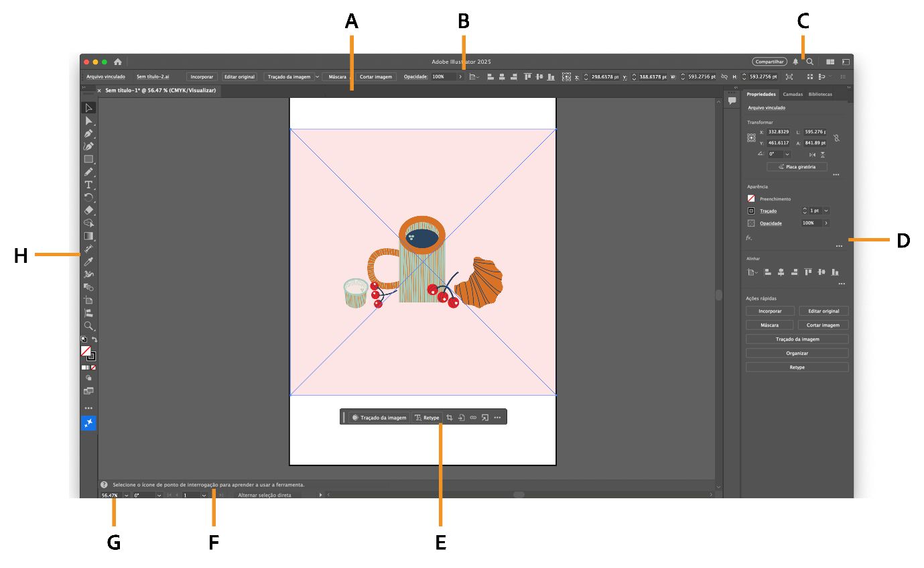Screen dimensions: 924x568
Task: Swap fill and stroke colors
Action: [94, 339]
